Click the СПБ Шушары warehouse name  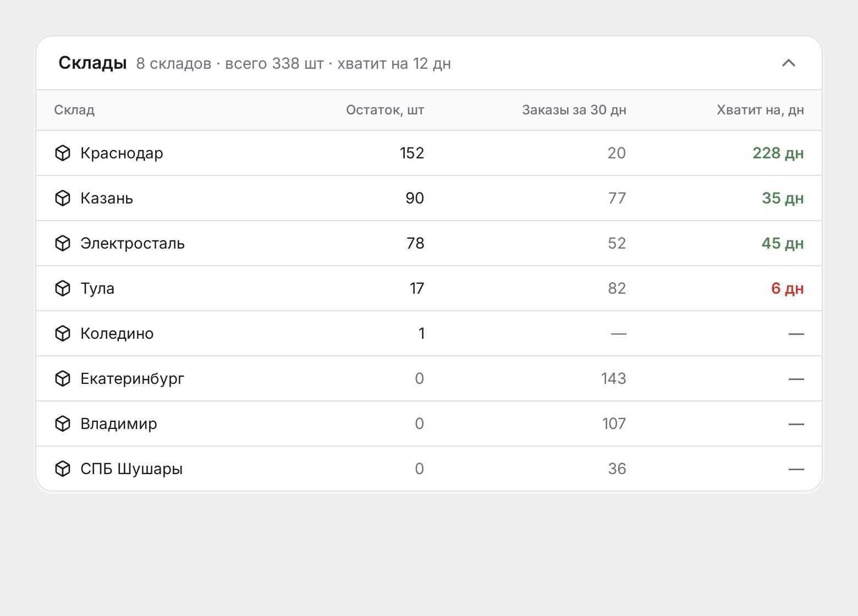[x=131, y=469]
